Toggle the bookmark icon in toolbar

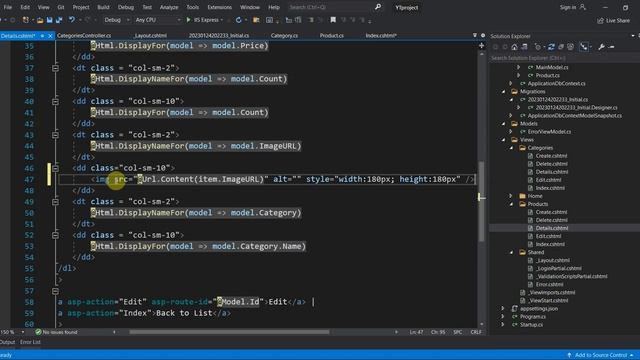tap(333, 20)
